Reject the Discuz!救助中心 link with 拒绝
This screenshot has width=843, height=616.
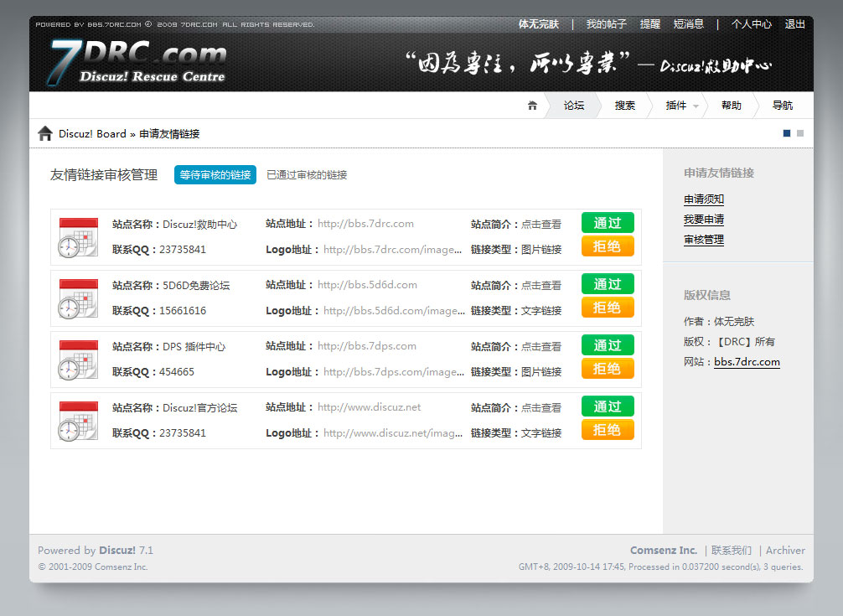[608, 246]
